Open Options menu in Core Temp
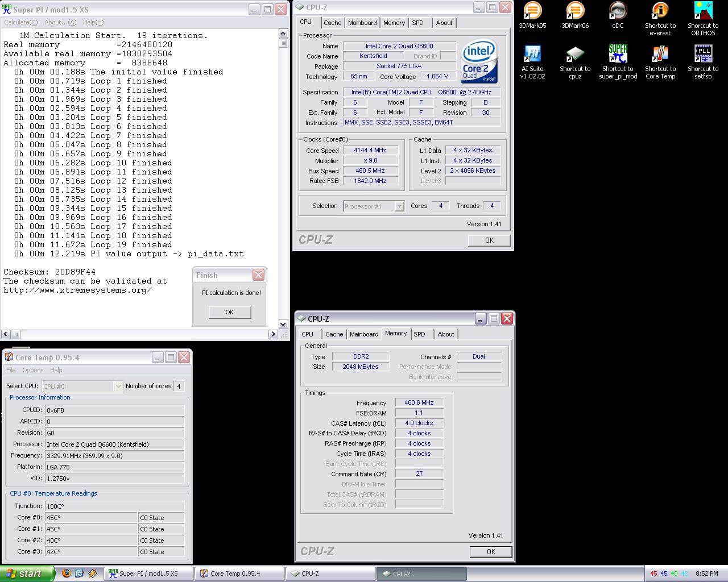Image resolution: width=728 pixels, height=582 pixels. (33, 370)
